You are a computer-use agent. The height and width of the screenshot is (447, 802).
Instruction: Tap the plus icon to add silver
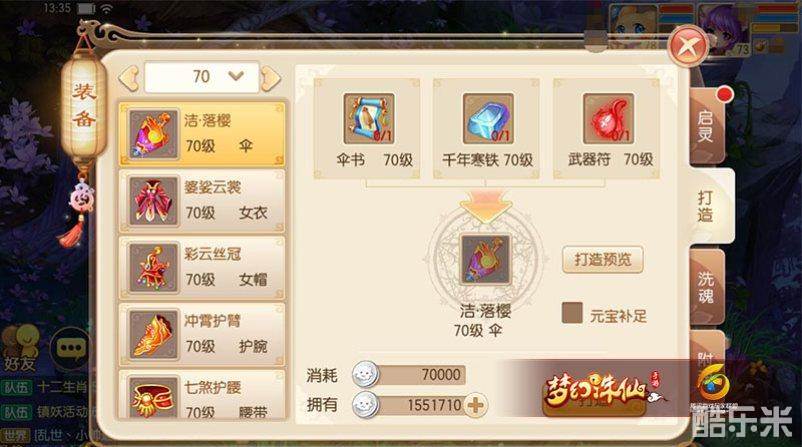[475, 406]
